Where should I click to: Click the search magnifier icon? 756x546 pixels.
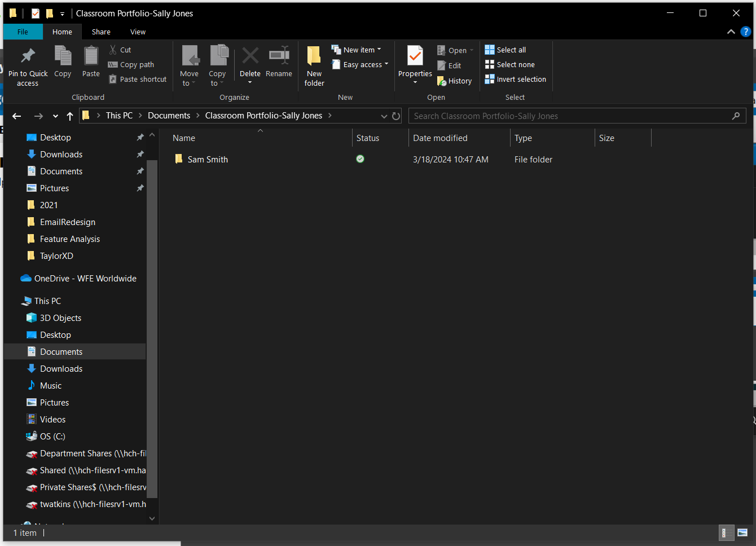[x=736, y=116]
